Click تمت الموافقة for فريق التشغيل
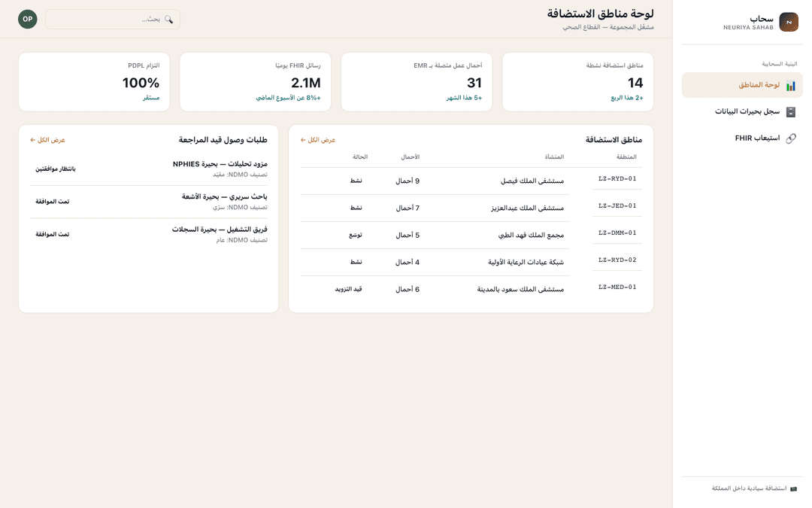Viewport: 812px width, 508px height. [x=53, y=234]
